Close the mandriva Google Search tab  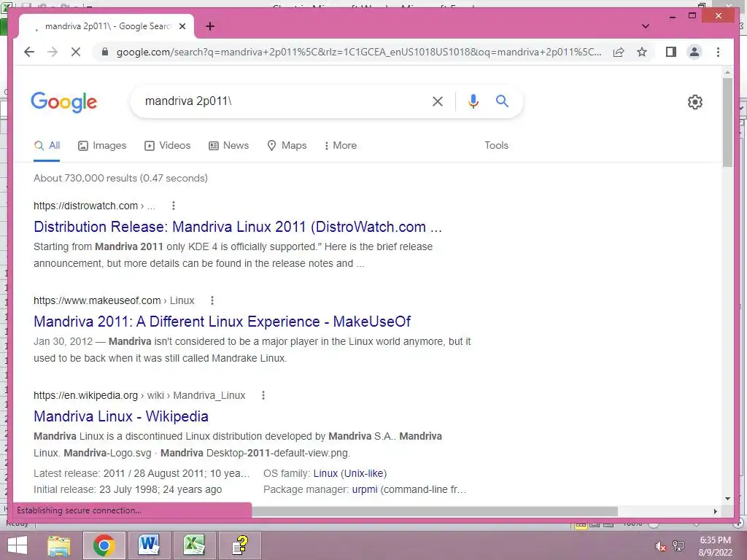coord(182,27)
